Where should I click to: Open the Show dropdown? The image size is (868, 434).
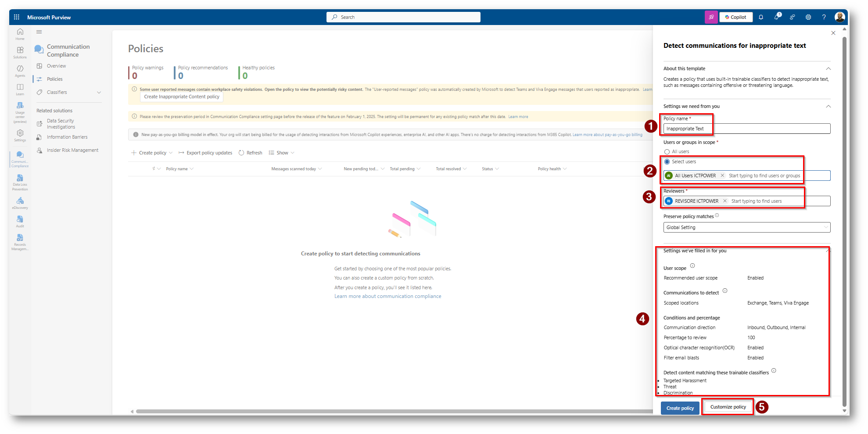[x=282, y=153]
